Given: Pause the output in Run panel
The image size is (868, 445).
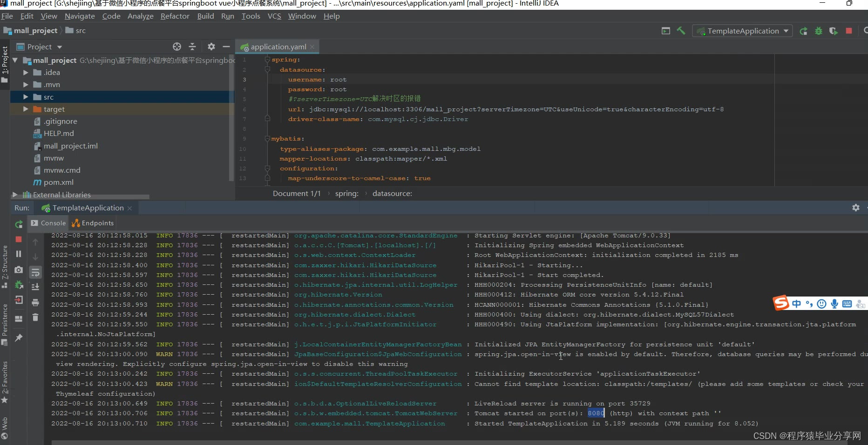Looking at the screenshot, I should coord(19,254).
